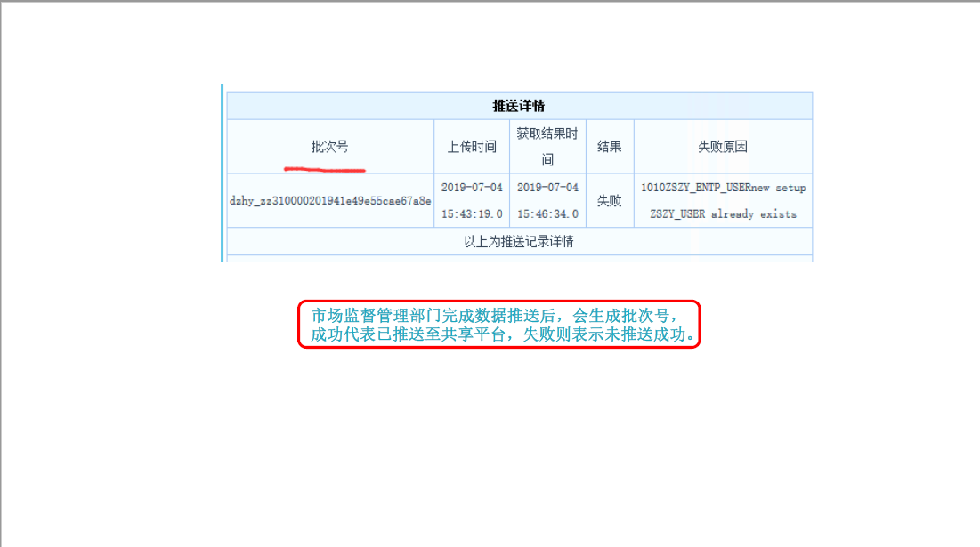The width and height of the screenshot is (980, 547).
Task: Click the upload time 15:43:19.0
Action: (x=472, y=214)
